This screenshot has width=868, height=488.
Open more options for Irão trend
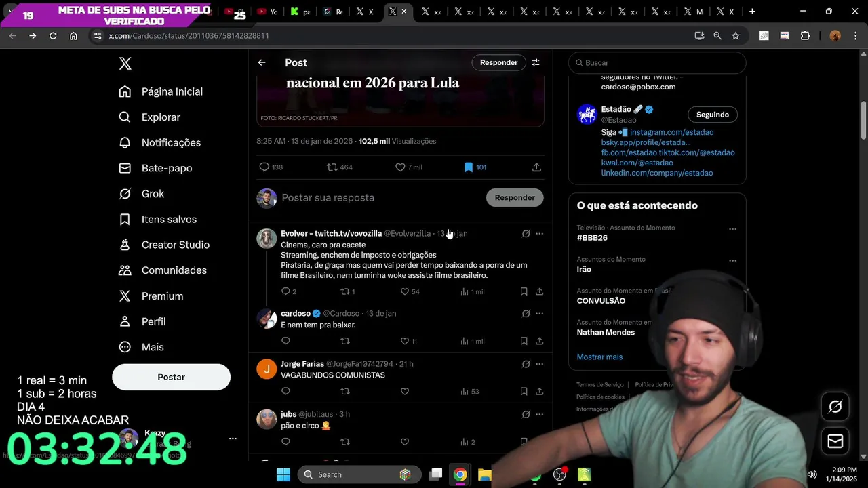pyautogui.click(x=732, y=260)
